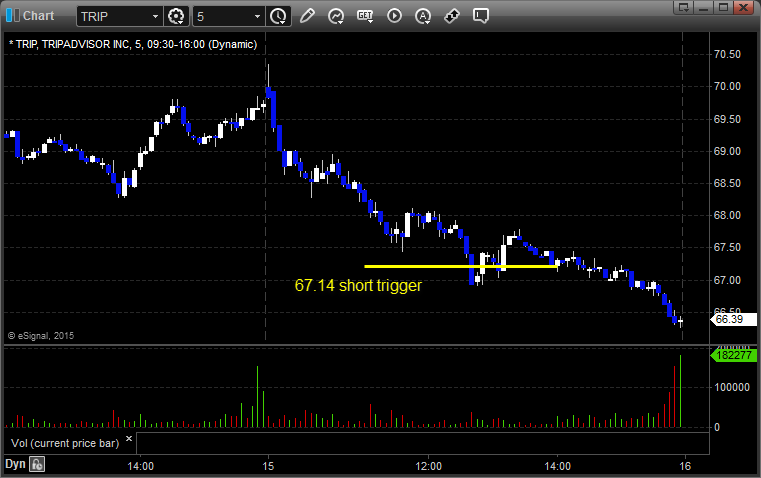Click the 67.14 short trigger text label
The image size is (761, 478).
(x=358, y=285)
